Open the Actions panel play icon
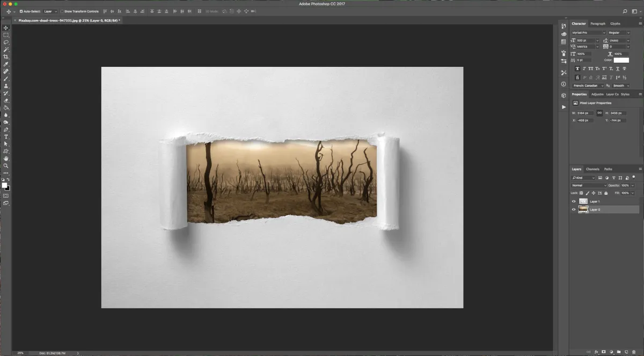The height and width of the screenshot is (356, 644). point(563,107)
